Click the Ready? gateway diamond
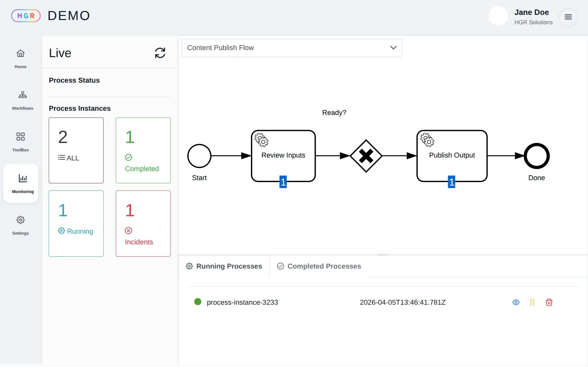Viewport: 588px width, 367px height. point(366,156)
